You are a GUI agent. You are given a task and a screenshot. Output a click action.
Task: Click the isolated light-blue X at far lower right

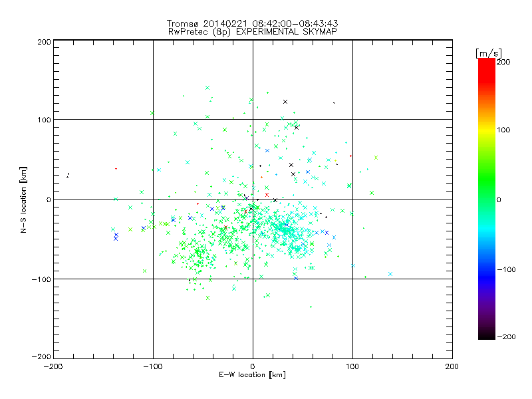(390, 274)
